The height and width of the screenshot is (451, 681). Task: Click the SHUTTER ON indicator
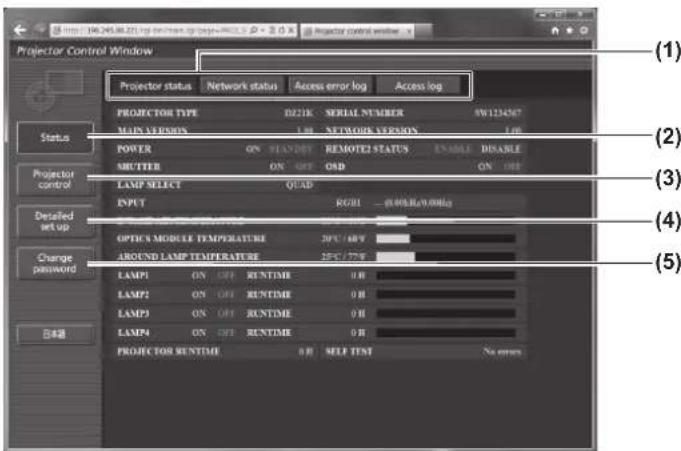pyautogui.click(x=277, y=167)
